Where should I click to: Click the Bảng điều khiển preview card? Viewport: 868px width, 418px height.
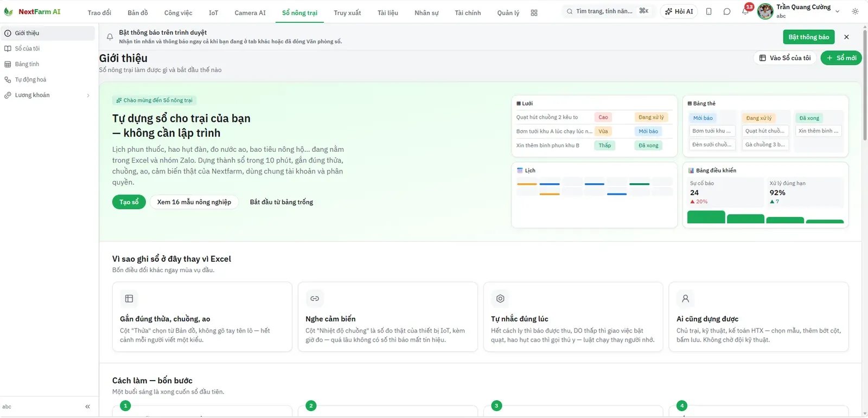pyautogui.click(x=765, y=195)
